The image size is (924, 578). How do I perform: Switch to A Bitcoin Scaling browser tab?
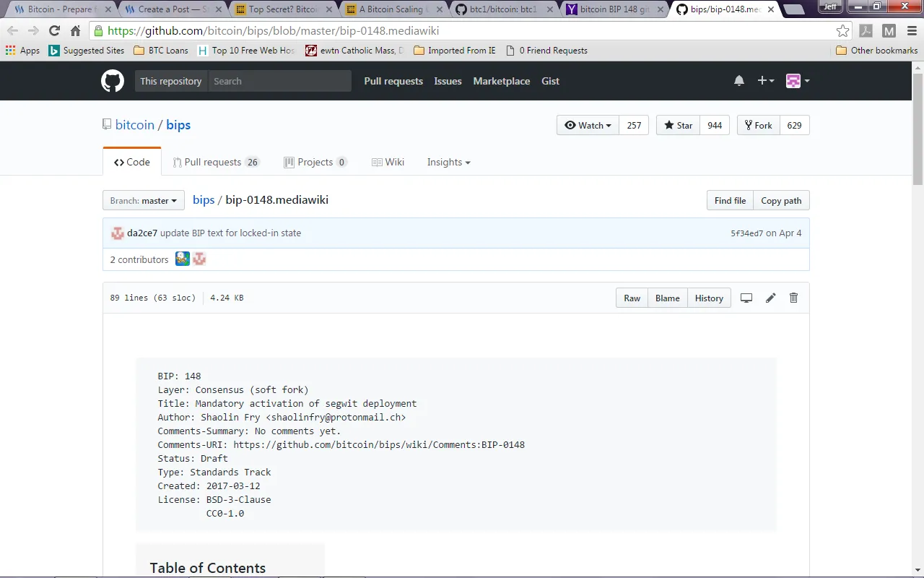393,9
